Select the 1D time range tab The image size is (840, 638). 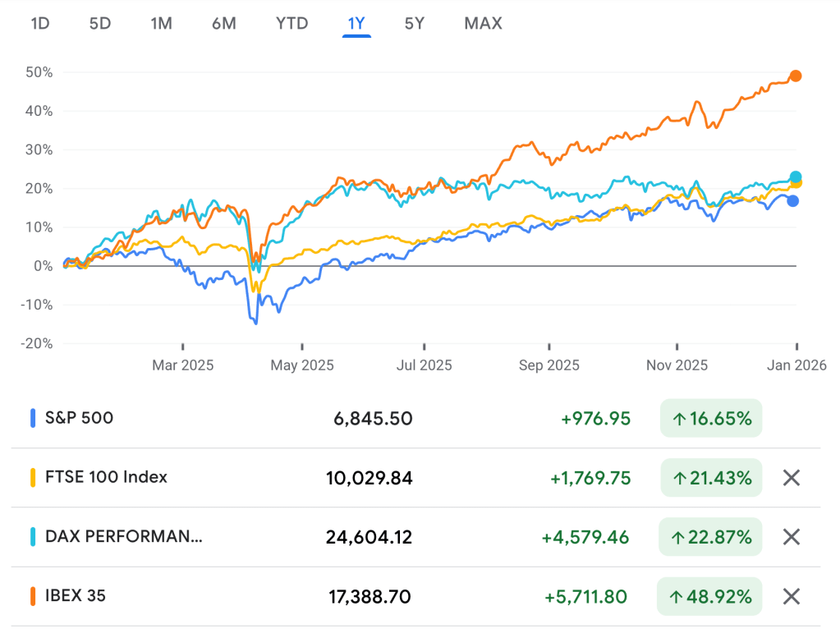pos(40,23)
